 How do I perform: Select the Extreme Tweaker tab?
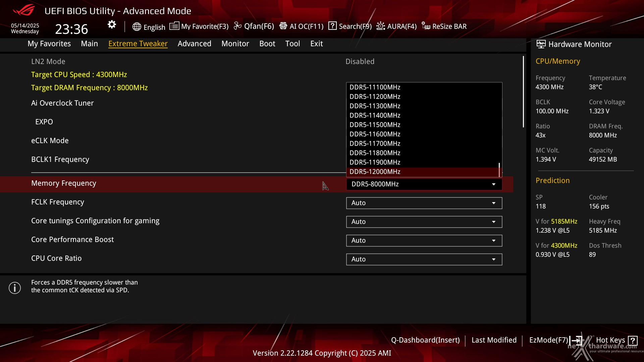pyautogui.click(x=138, y=44)
